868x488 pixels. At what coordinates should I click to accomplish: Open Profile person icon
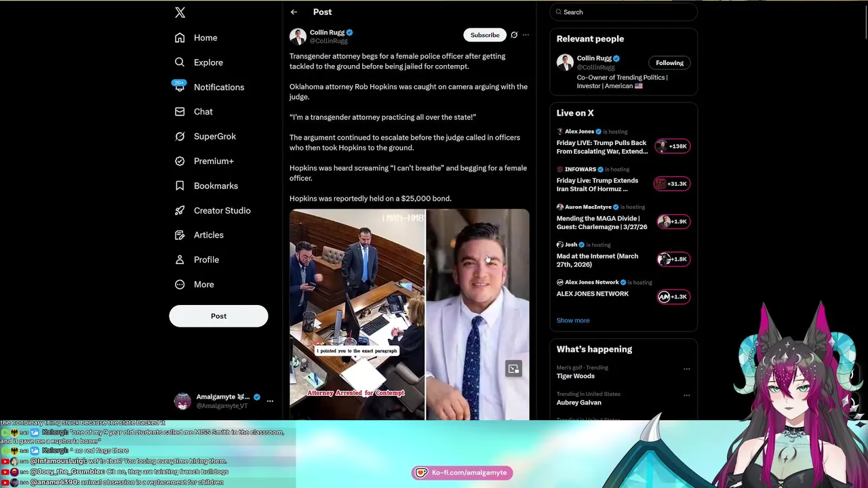[180, 260]
